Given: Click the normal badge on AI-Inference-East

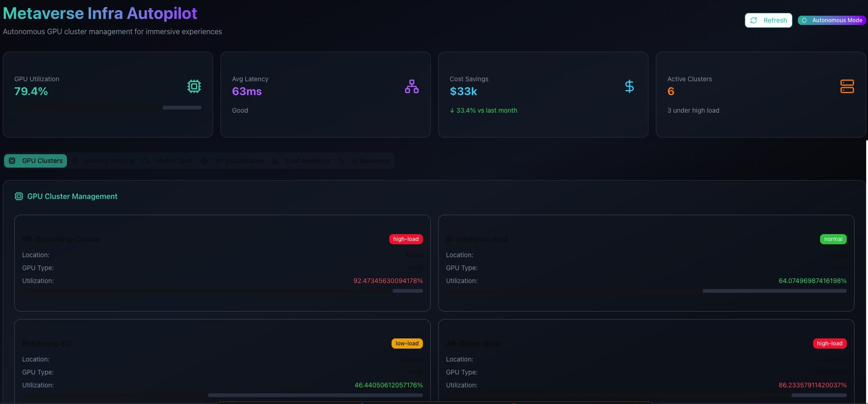Looking at the screenshot, I should [x=833, y=239].
